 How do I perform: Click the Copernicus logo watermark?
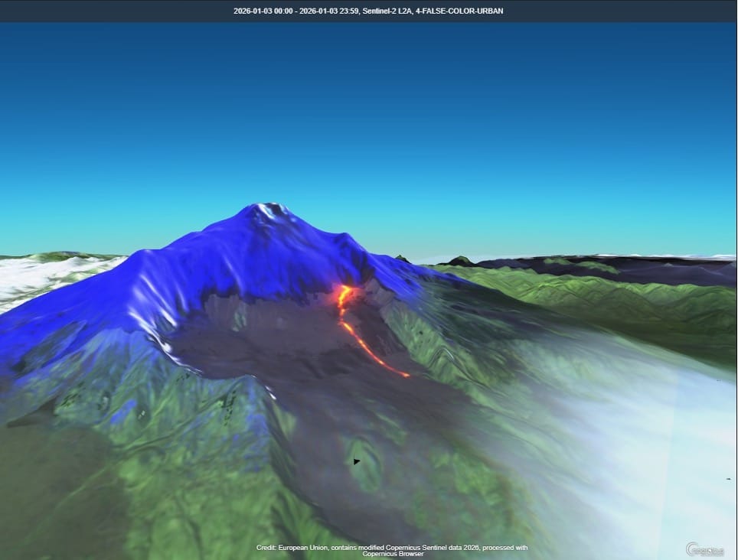tap(704, 549)
